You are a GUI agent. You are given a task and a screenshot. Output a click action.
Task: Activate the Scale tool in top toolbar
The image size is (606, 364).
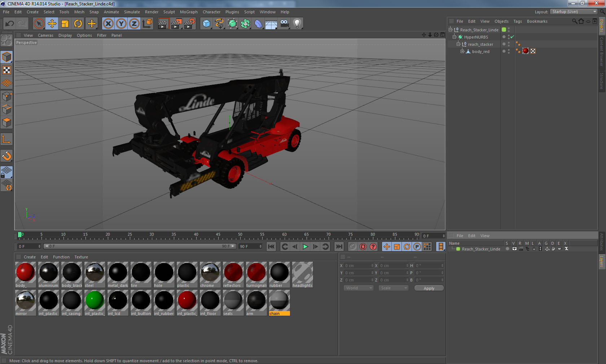tap(65, 24)
